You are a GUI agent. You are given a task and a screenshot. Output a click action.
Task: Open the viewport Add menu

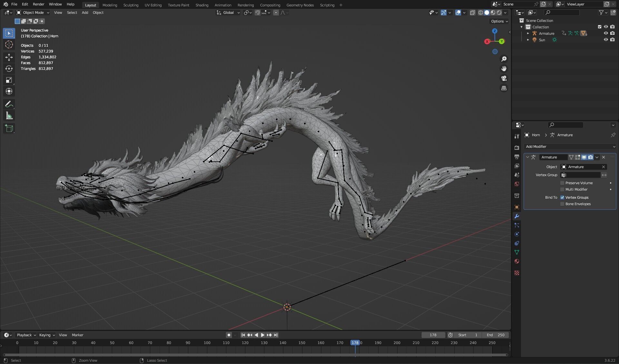85,13
